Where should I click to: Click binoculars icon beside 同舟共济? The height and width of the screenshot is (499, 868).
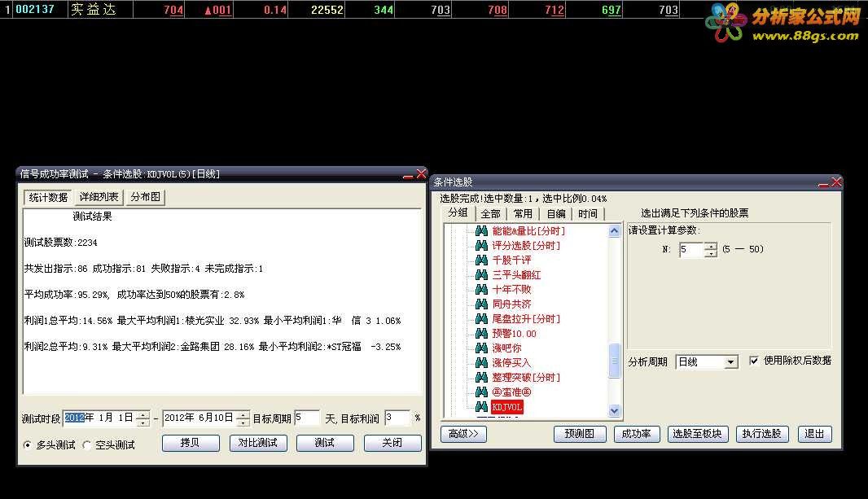pyautogui.click(x=481, y=304)
